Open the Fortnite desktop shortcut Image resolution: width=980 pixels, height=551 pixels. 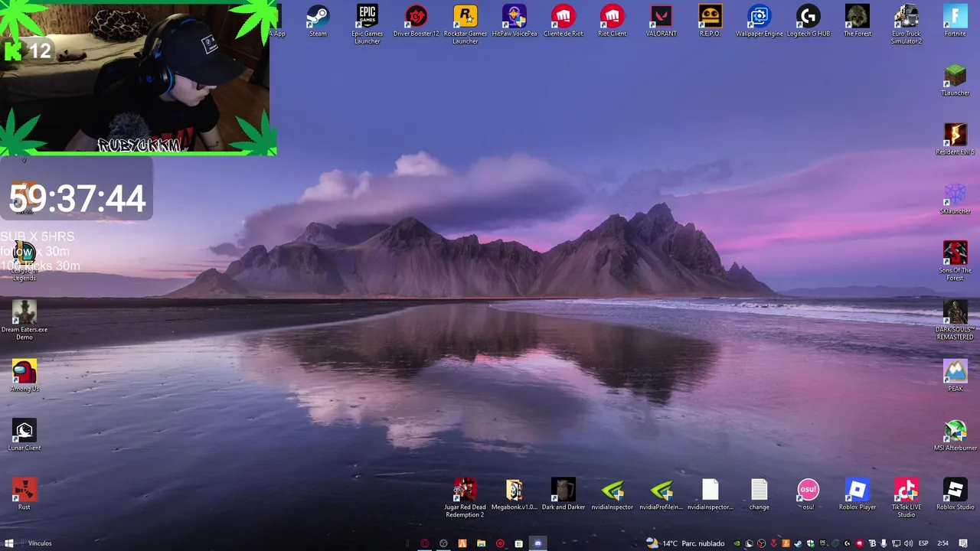coord(955,21)
